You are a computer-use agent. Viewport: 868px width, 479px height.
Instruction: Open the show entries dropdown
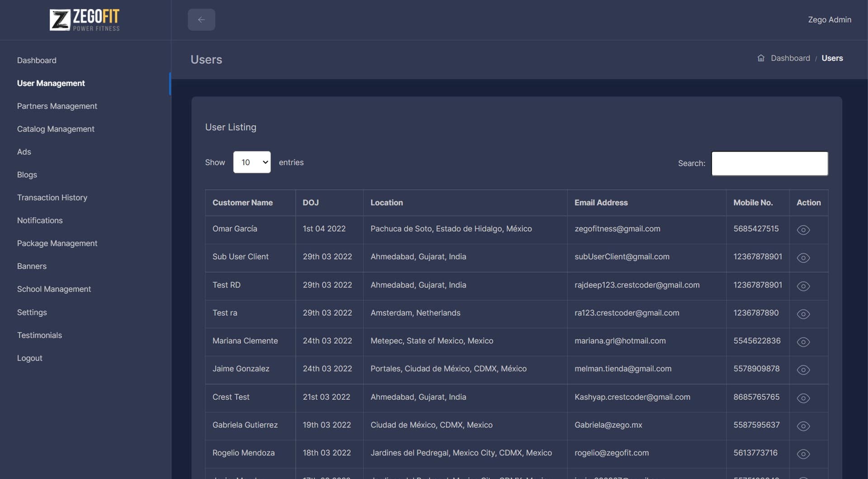coord(252,162)
